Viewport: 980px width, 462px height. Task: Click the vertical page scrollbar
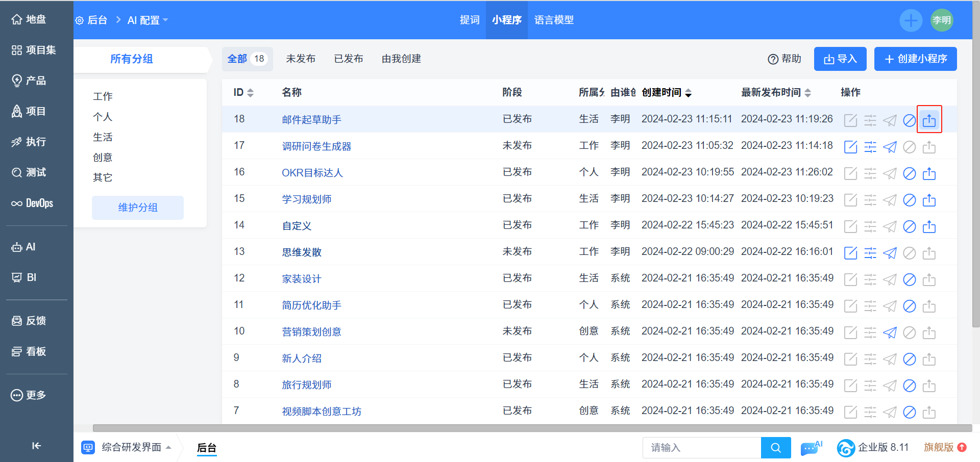tap(976, 163)
